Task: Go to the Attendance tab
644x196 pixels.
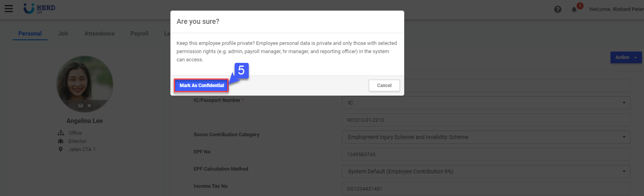Action: tap(99, 34)
